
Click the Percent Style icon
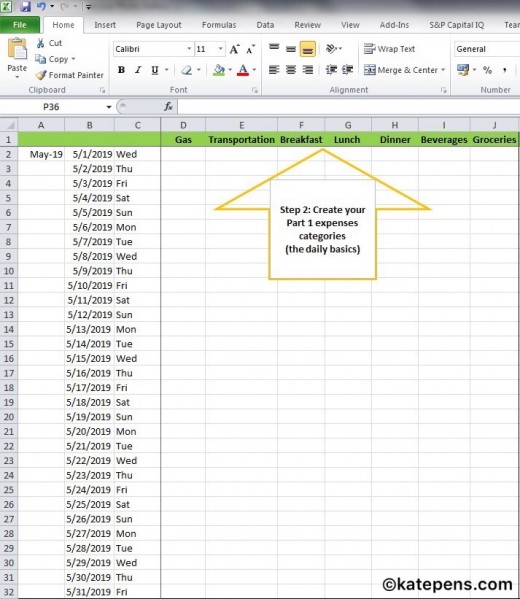(487, 70)
